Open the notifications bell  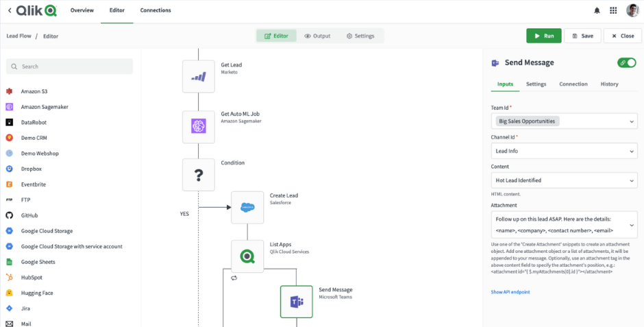pyautogui.click(x=597, y=11)
